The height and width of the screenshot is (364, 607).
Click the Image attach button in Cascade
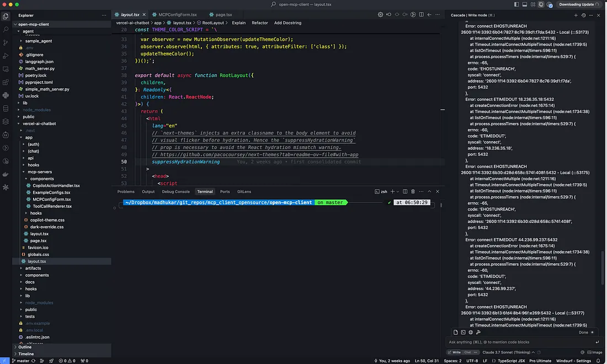(594, 352)
